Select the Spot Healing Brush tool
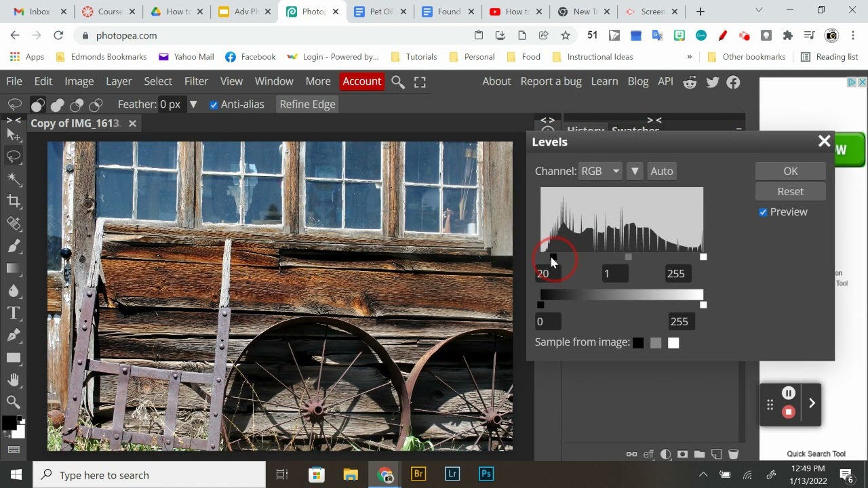Screen dimensions: 868x488 (14, 224)
